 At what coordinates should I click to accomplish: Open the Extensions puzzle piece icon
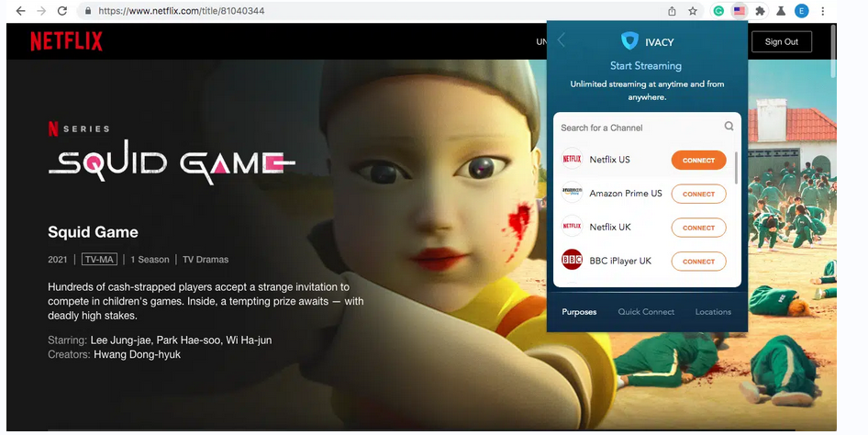click(x=760, y=11)
